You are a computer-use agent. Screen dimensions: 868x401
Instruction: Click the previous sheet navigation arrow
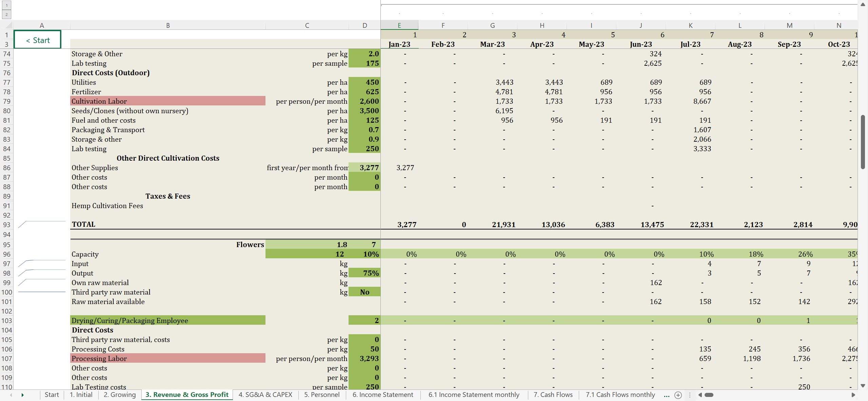[x=11, y=395]
